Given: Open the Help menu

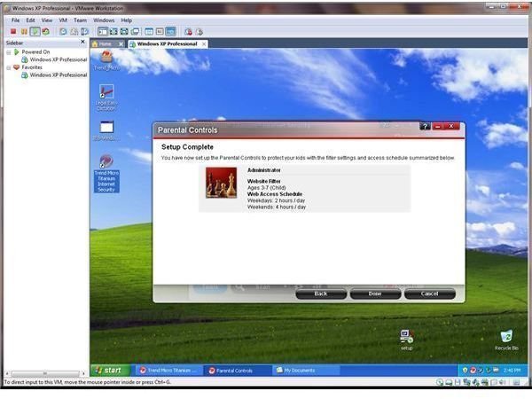Looking at the screenshot, I should coord(126,20).
